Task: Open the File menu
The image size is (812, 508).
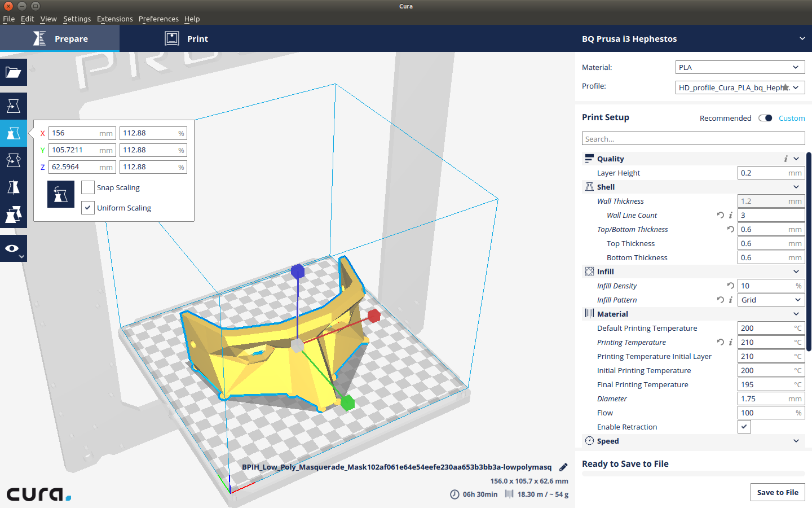Action: pos(9,19)
